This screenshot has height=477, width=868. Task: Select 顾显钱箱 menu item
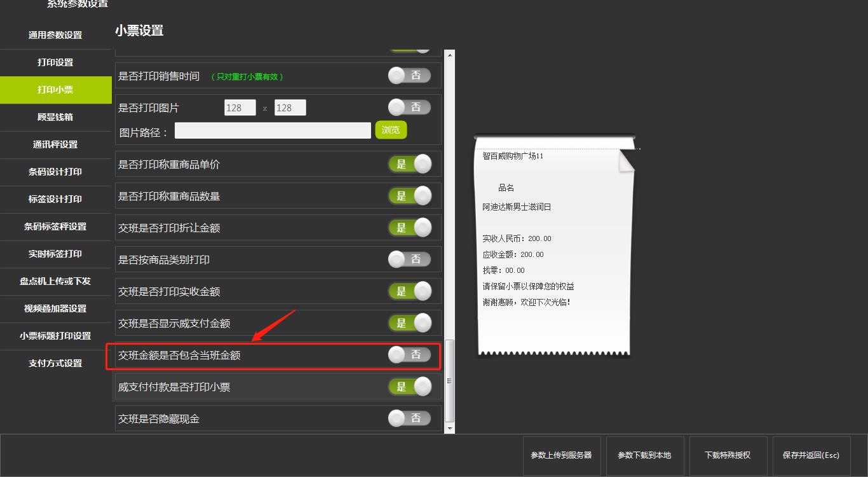click(x=55, y=117)
